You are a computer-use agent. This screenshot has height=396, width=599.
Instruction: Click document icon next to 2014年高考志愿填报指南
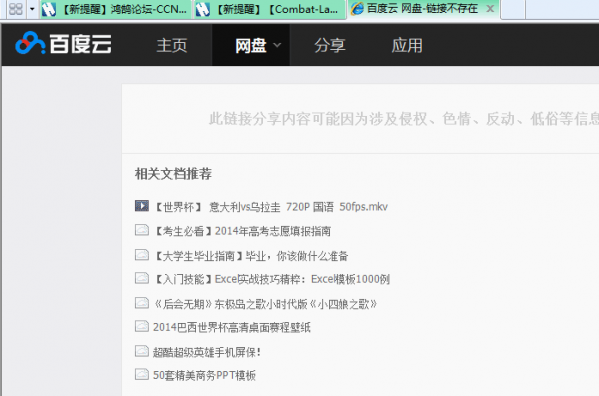point(142,230)
